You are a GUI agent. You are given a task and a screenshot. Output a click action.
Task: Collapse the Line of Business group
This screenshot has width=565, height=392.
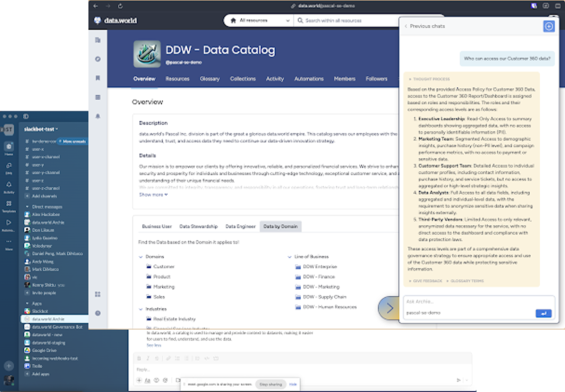pyautogui.click(x=290, y=256)
